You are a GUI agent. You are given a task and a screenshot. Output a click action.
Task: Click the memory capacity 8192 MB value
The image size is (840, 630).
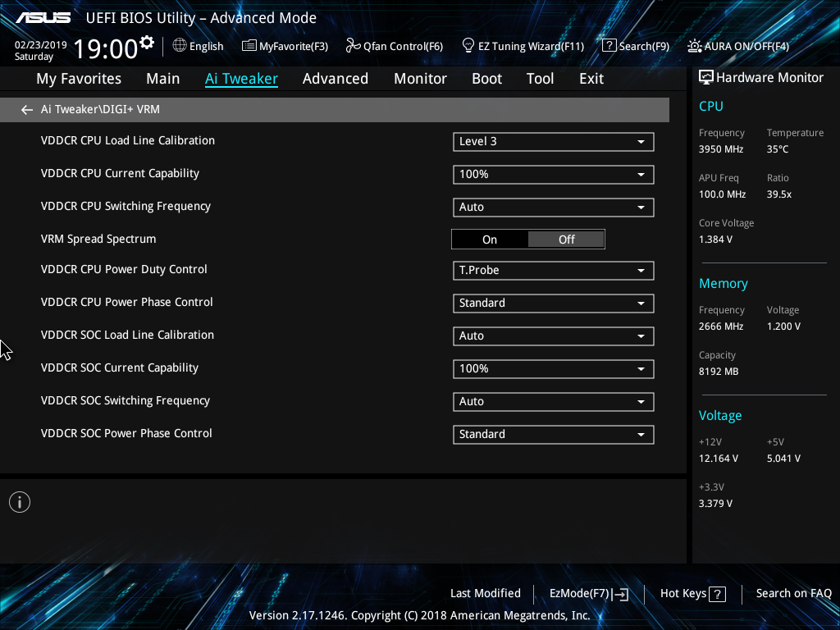click(719, 372)
